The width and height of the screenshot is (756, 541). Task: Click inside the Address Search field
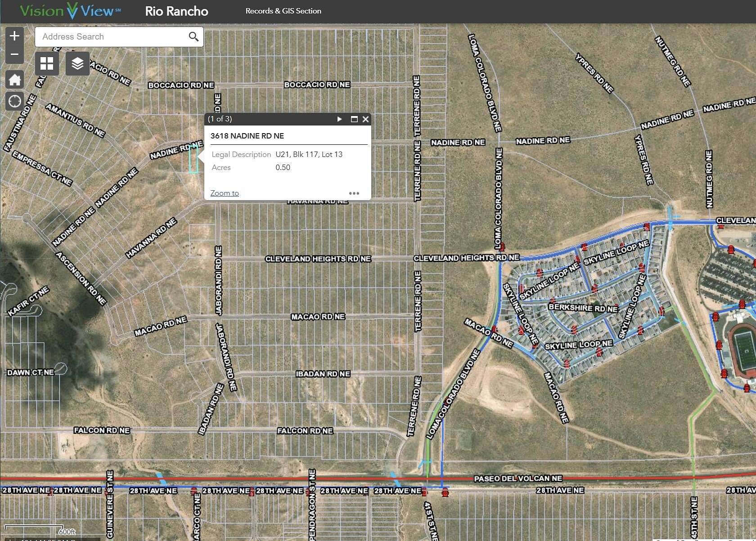[108, 36]
